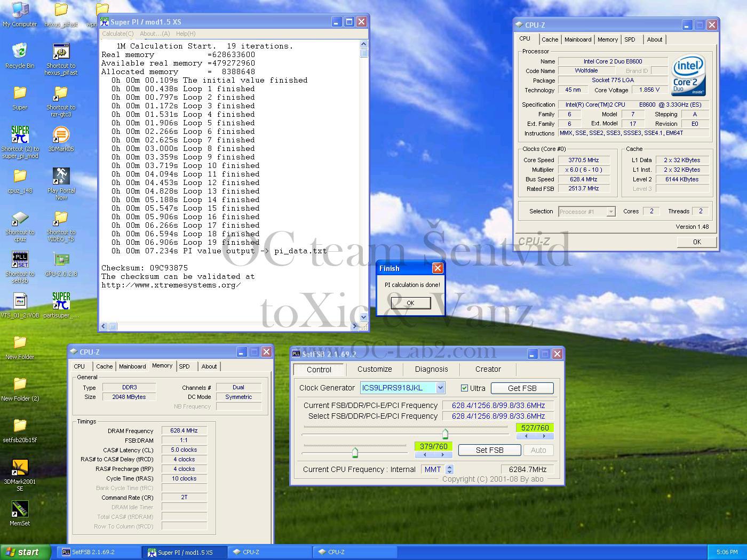Click the Intel Core 2 Duo logo
Image resolution: width=747 pixels, height=560 pixels.
tap(689, 75)
